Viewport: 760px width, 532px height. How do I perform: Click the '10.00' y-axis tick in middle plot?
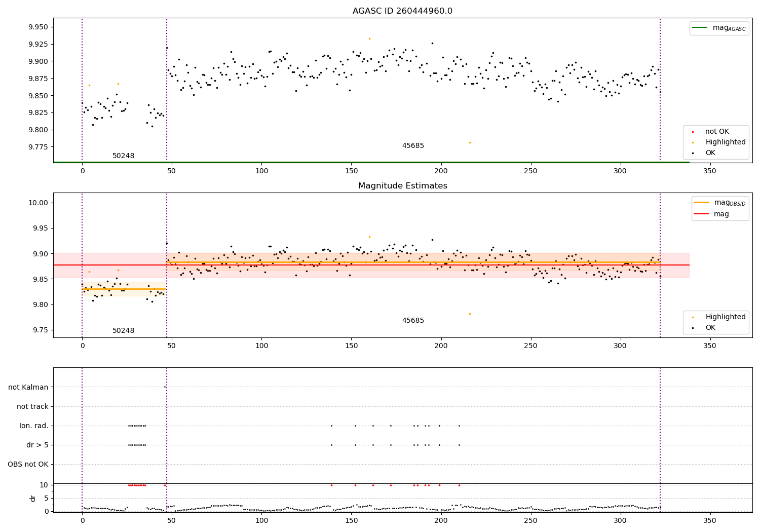click(39, 203)
